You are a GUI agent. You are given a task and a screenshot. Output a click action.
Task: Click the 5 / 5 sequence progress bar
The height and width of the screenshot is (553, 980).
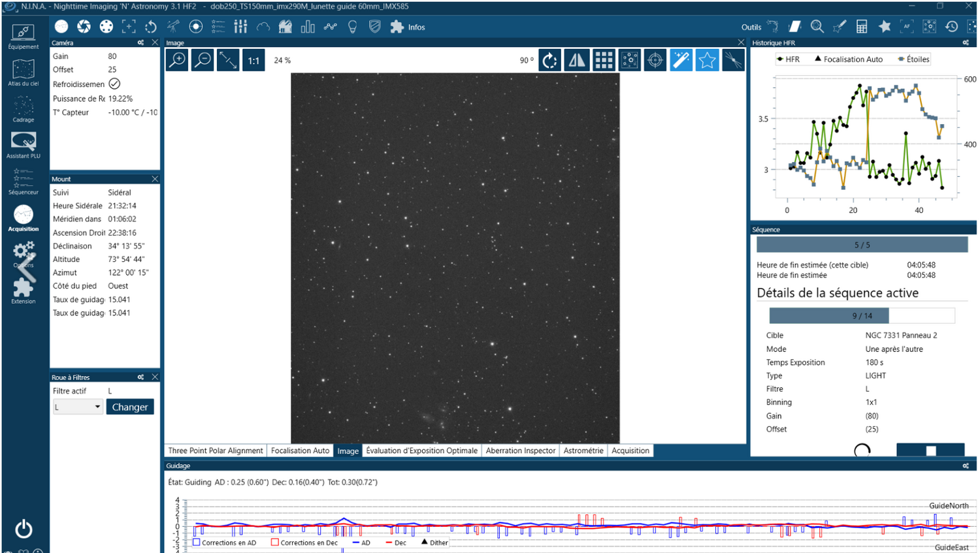coord(862,245)
